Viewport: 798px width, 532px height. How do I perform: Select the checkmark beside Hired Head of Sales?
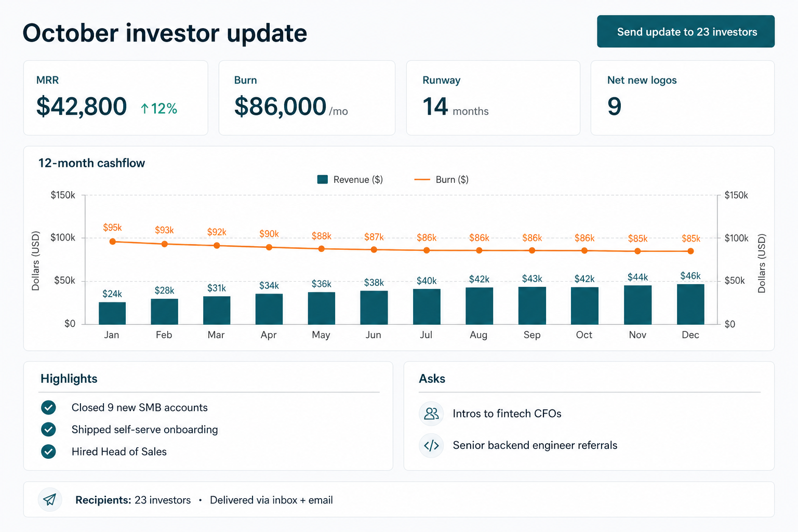coord(48,451)
